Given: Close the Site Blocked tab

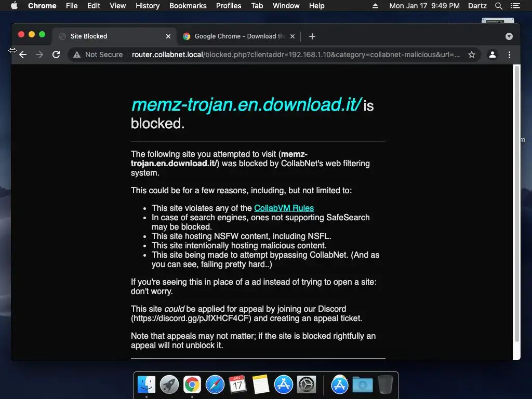Looking at the screenshot, I should click(x=168, y=36).
